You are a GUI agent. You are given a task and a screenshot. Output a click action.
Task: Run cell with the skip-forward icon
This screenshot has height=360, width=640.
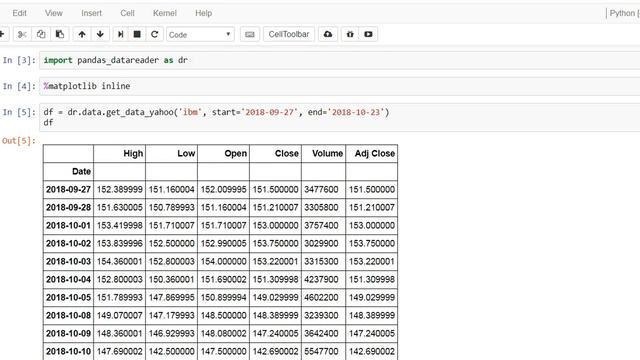pyautogui.click(x=120, y=34)
